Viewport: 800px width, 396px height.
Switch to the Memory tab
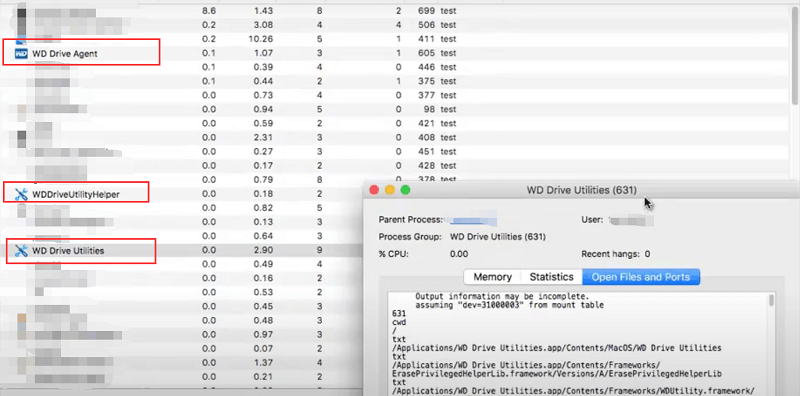tap(492, 277)
